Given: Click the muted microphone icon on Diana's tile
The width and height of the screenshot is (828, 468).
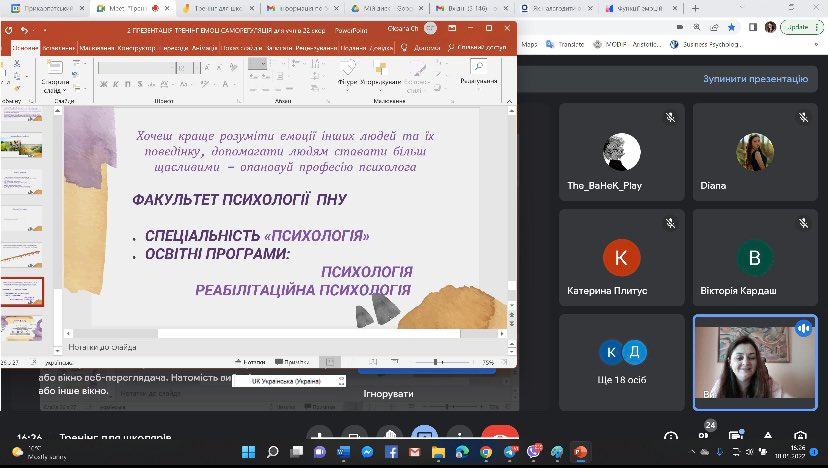Looking at the screenshot, I should (x=803, y=118).
